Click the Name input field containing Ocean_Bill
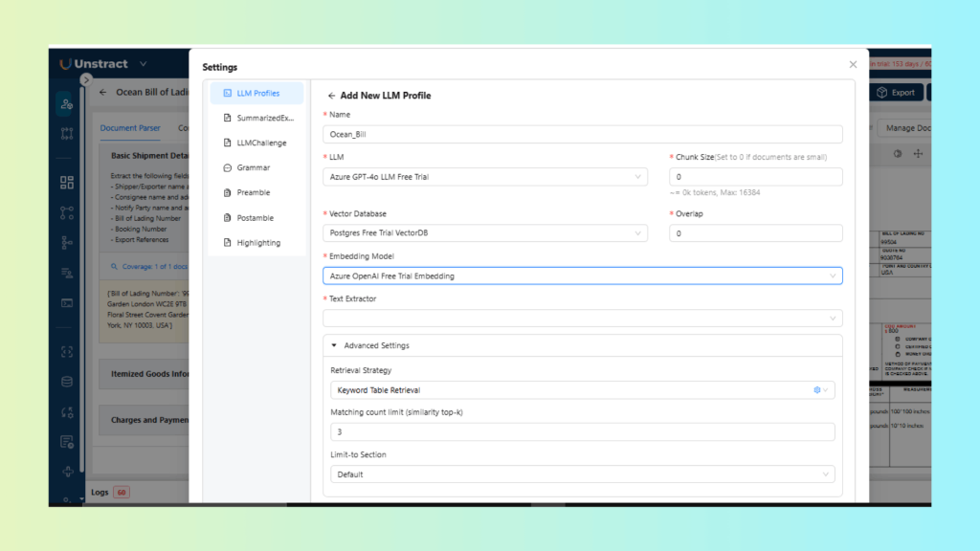The width and height of the screenshot is (980, 551). pyautogui.click(x=582, y=135)
